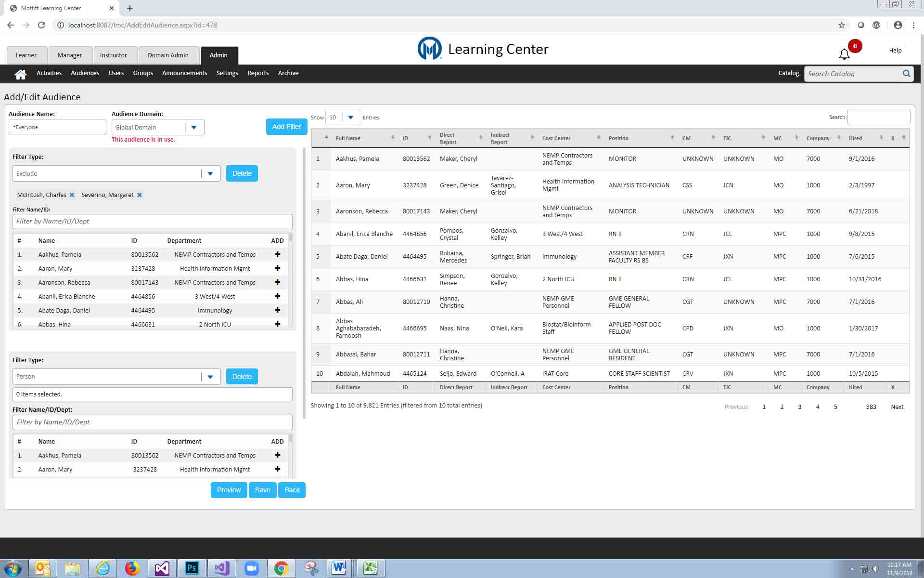
Task: Remove McIntosh, Charles from exclude list
Action: click(72, 195)
